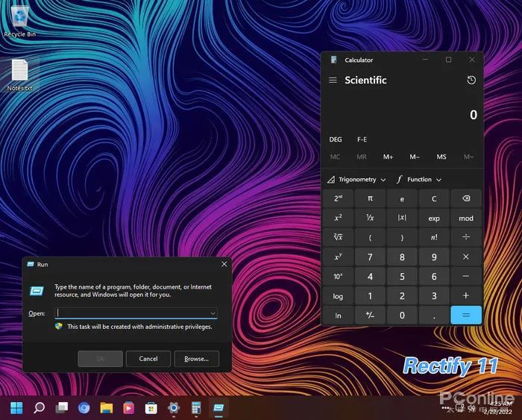This screenshot has height=420, width=522.
Task: Click the pi constant key
Action: (370, 198)
